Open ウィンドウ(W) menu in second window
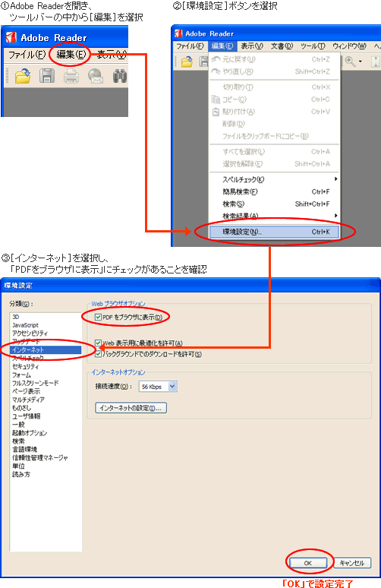The height and width of the screenshot is (588, 381). 350,46
